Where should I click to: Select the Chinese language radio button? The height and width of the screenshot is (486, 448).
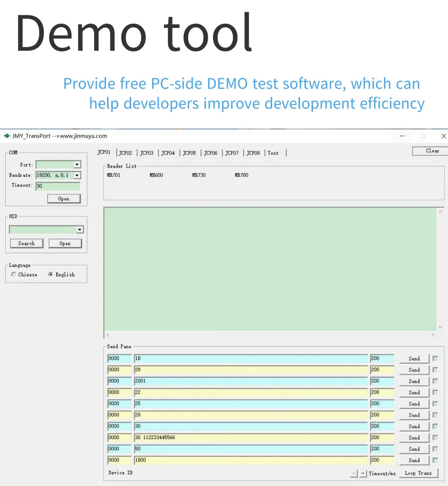click(x=13, y=274)
